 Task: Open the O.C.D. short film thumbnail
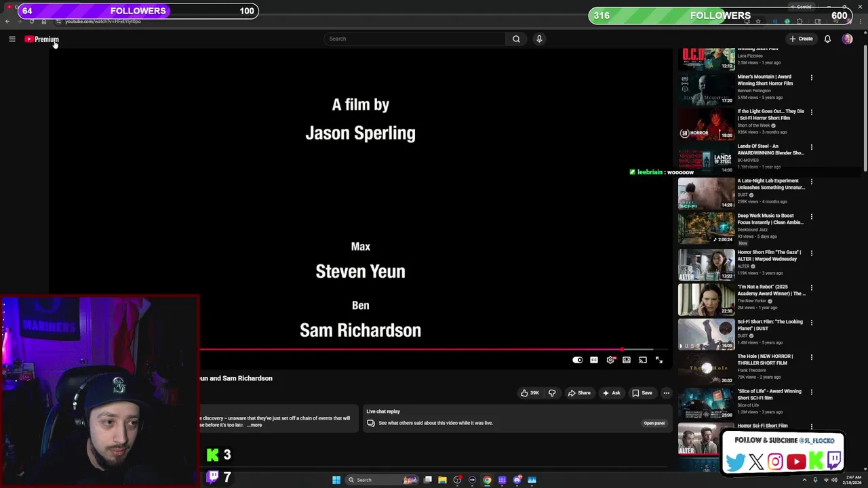(707, 58)
